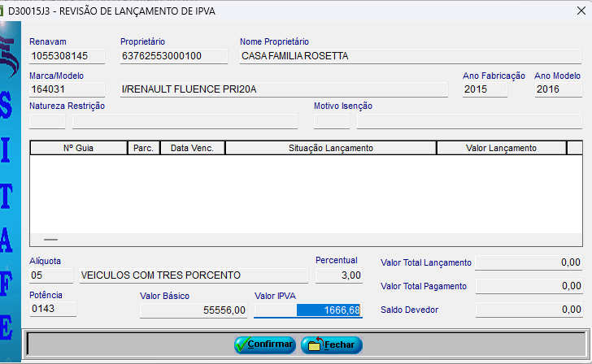
Task: Click the highlighted Valor IPVA field
Action: pos(307,311)
